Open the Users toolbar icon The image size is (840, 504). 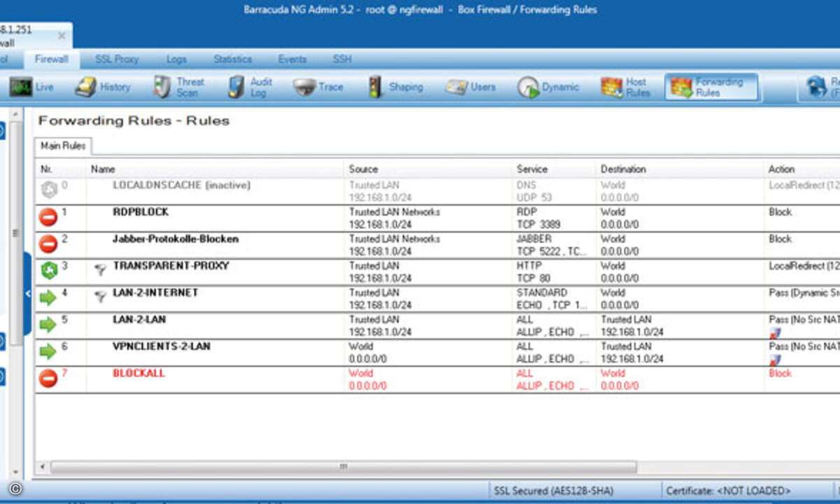tap(456, 87)
